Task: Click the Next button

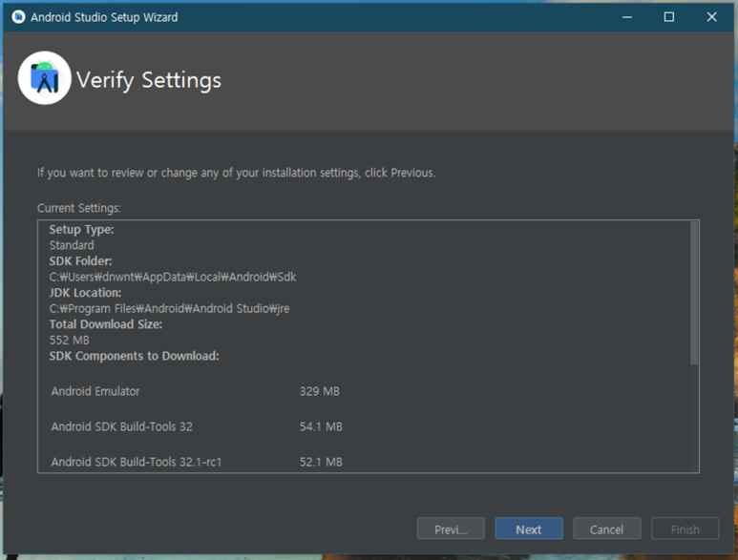Action: [529, 529]
